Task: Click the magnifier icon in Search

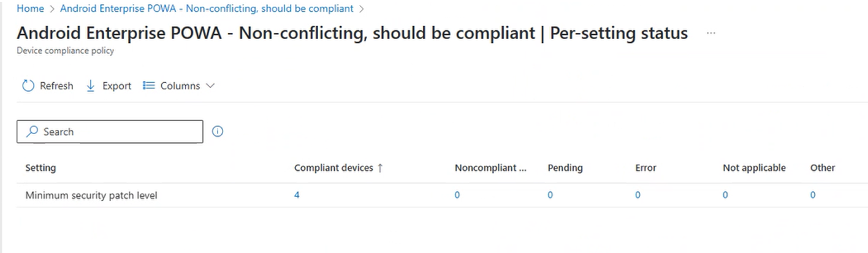Action: pyautogui.click(x=32, y=132)
